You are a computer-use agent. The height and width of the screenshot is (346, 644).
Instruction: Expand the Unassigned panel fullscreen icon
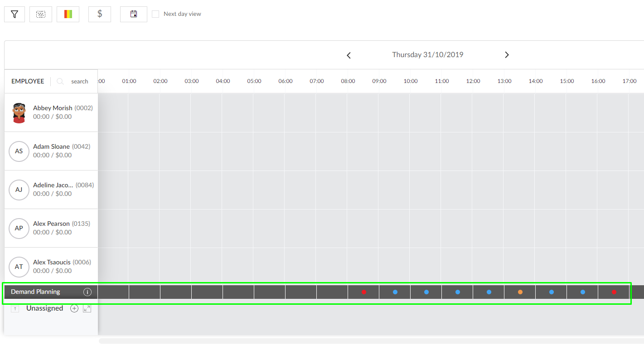tap(87, 309)
